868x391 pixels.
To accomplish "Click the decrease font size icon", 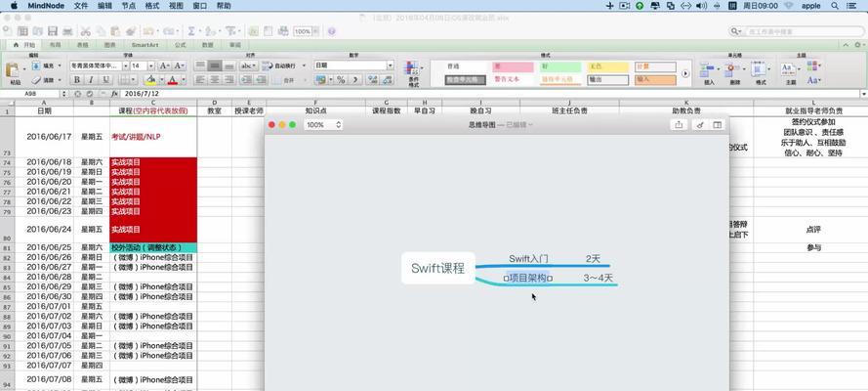I will coord(180,65).
